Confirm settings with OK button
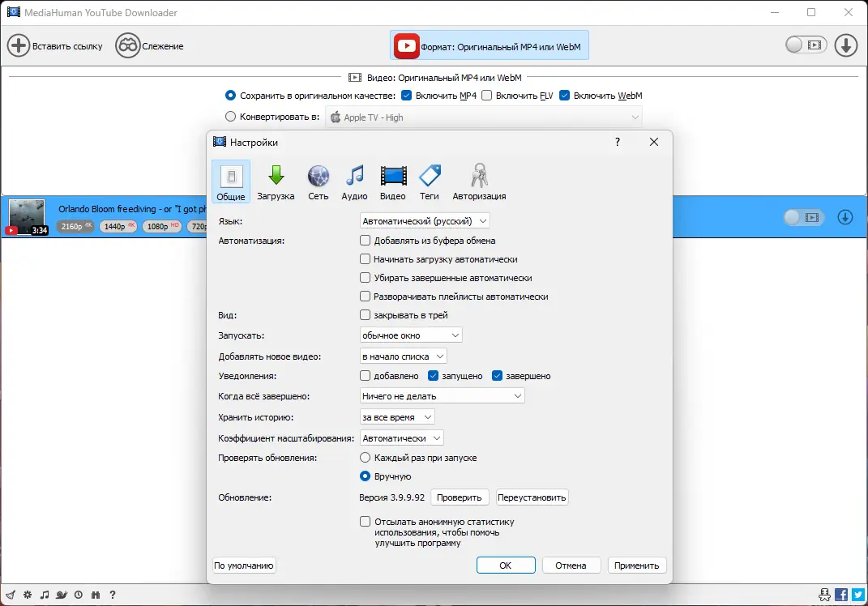 pos(506,565)
